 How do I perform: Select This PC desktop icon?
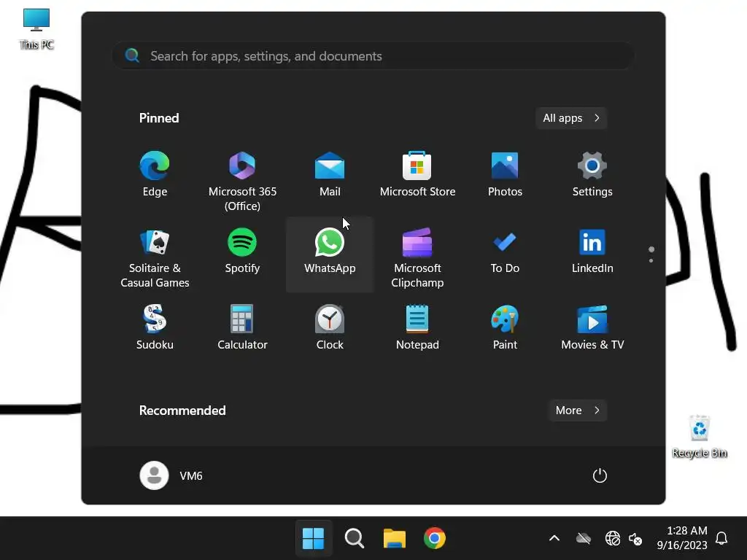click(36, 28)
